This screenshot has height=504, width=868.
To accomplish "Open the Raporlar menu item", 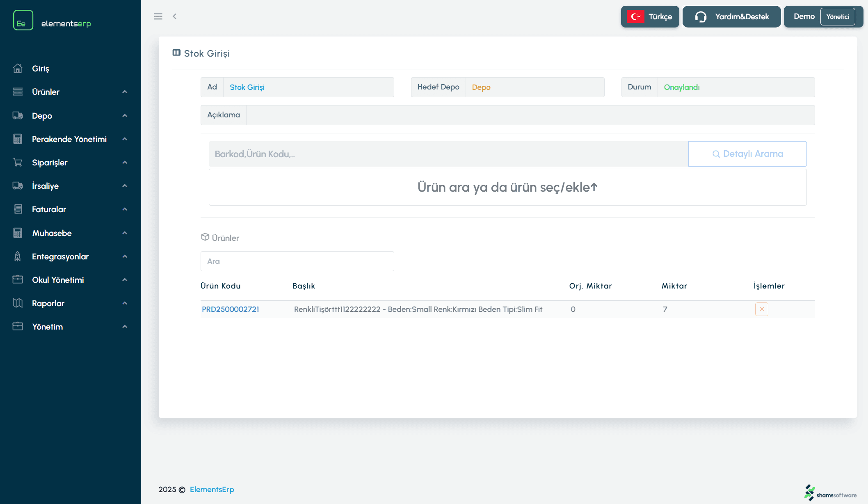I will click(x=48, y=303).
